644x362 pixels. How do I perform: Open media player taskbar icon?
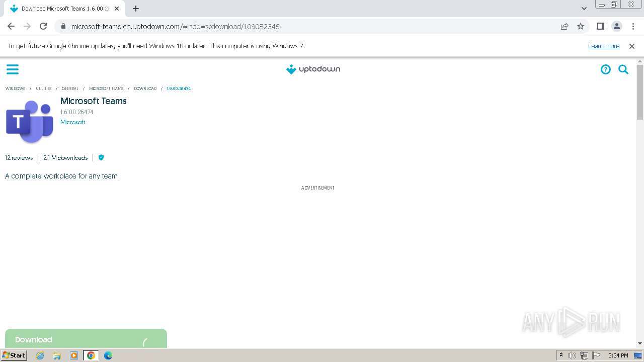74,355
